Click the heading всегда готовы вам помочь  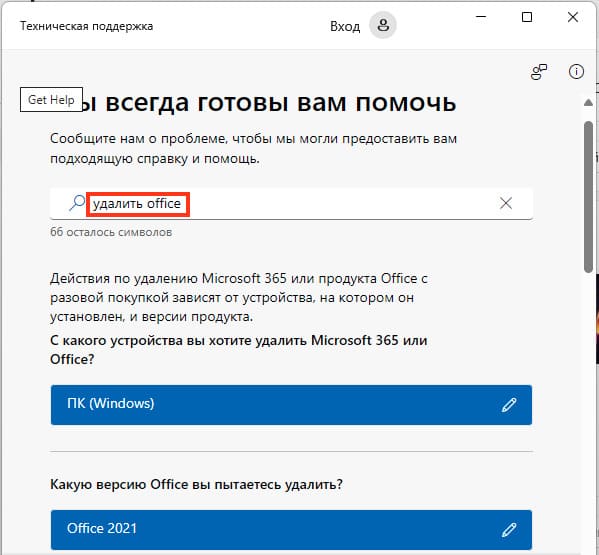[280, 102]
